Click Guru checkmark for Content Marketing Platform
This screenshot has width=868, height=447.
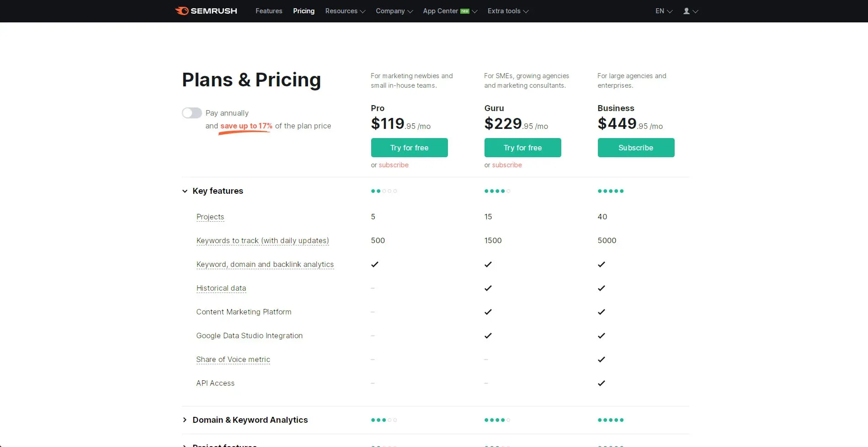tap(488, 312)
